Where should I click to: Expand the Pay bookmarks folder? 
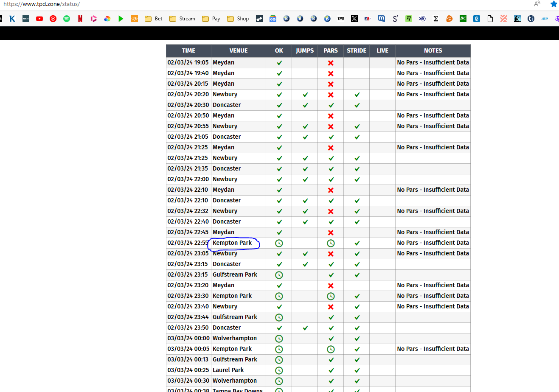(211, 19)
